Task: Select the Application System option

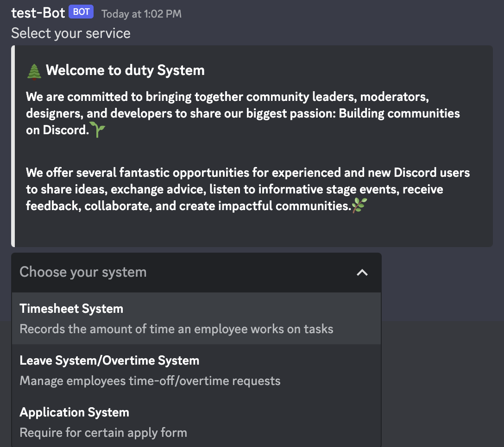Action: click(75, 412)
